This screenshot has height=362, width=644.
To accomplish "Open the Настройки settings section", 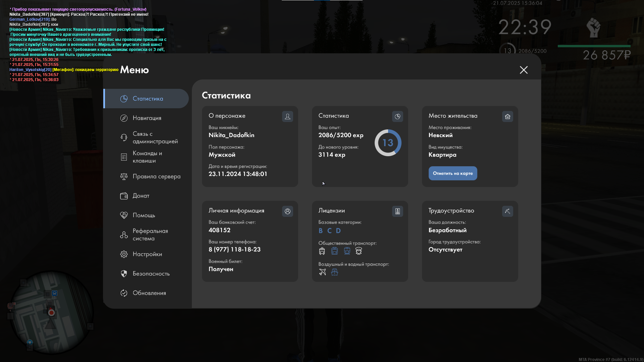I will [x=147, y=254].
